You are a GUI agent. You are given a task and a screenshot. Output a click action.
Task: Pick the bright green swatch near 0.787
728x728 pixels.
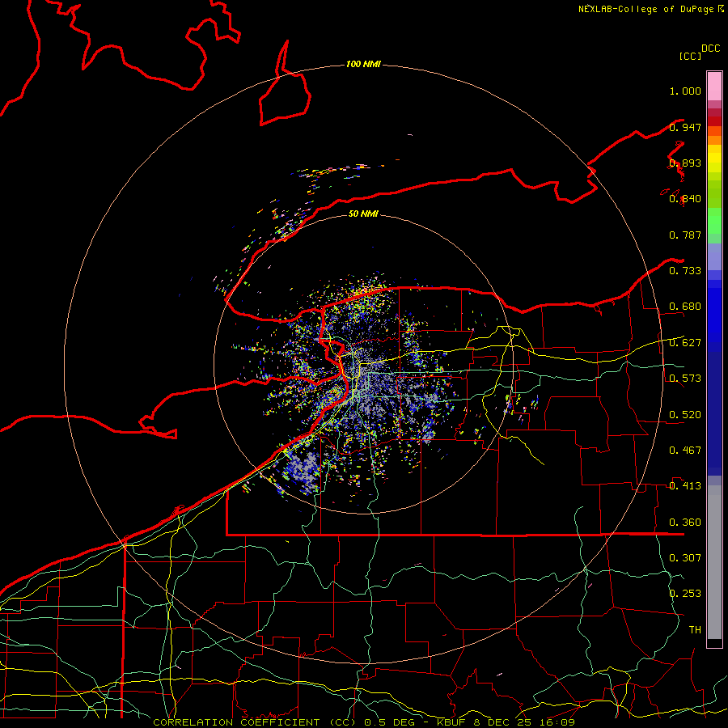(714, 221)
